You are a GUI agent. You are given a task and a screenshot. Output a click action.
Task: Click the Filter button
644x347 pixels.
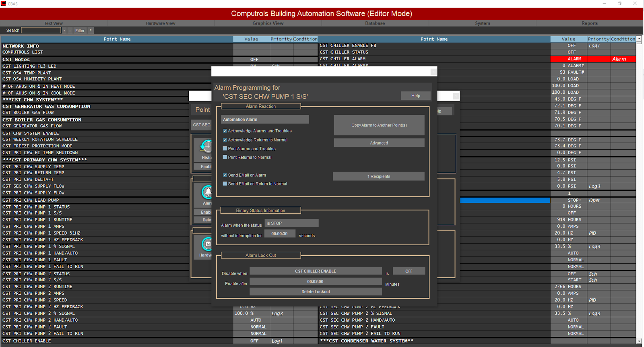[80, 31]
